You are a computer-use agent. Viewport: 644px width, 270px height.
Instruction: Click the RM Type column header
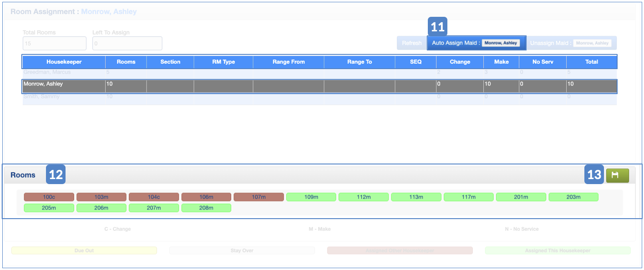point(223,62)
